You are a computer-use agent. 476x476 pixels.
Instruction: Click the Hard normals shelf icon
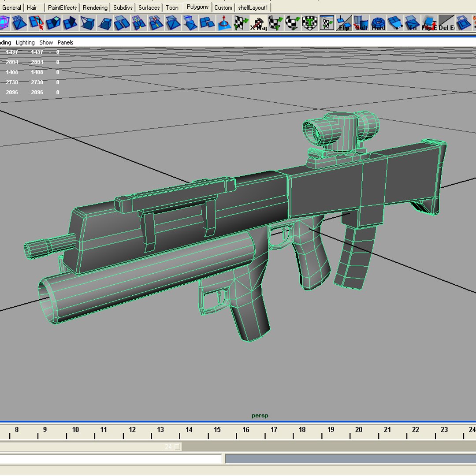(378, 23)
